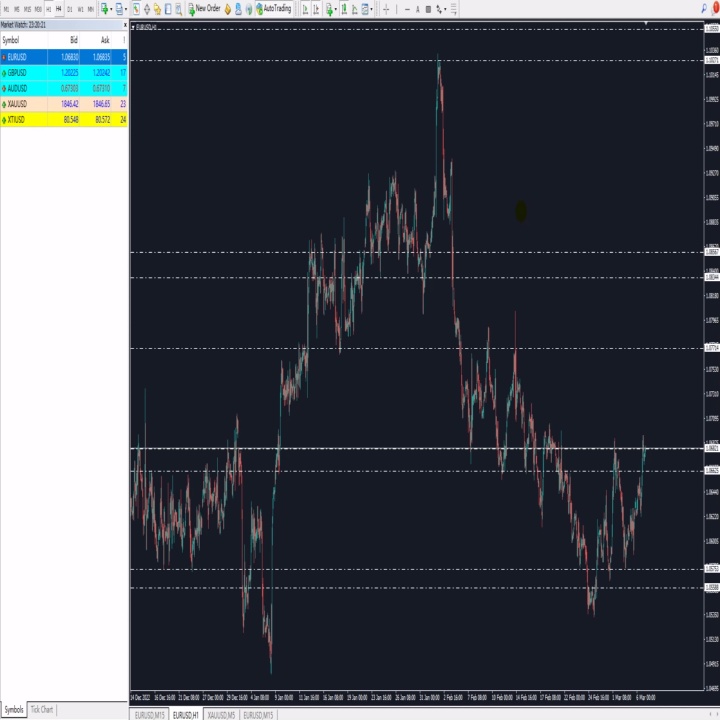Screen dimensions: 720x720
Task: Select the crosshair cursor tool
Action: 386,9
